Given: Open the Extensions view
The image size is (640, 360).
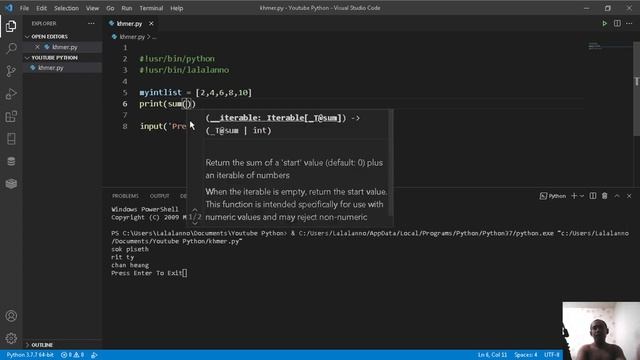Looking at the screenshot, I should [11, 117].
